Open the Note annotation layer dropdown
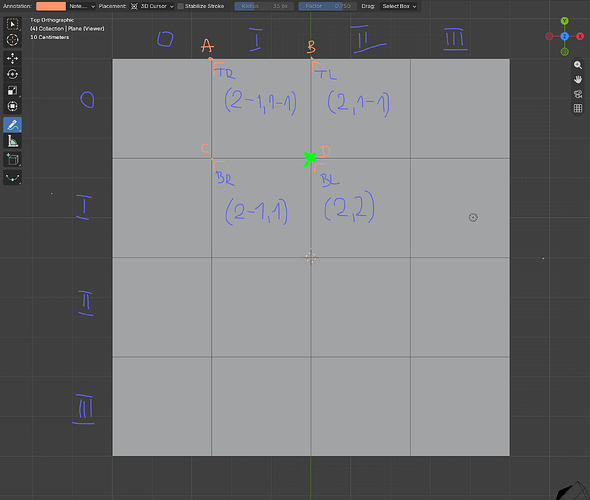The width and height of the screenshot is (590, 500). (x=81, y=6)
